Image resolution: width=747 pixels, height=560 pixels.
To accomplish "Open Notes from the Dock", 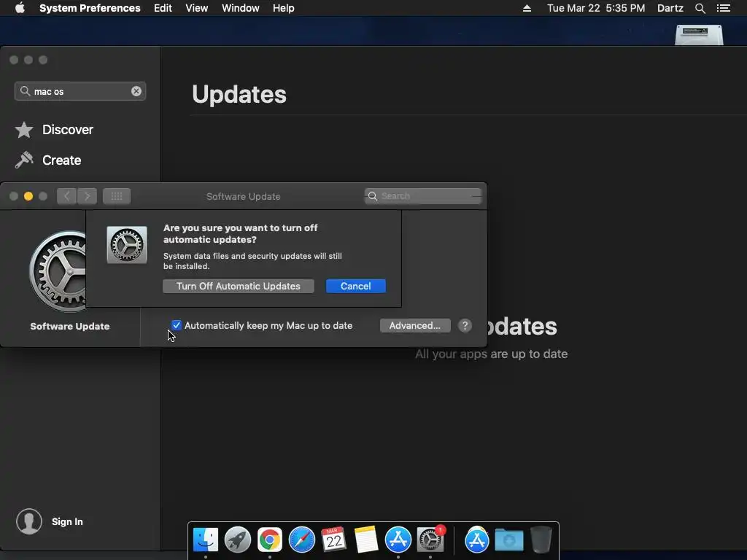I will click(366, 540).
